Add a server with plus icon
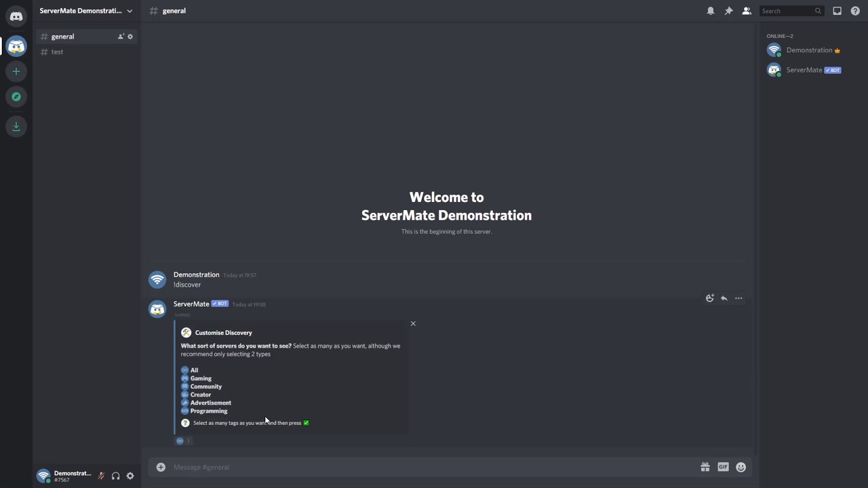868x488 pixels. (x=16, y=71)
